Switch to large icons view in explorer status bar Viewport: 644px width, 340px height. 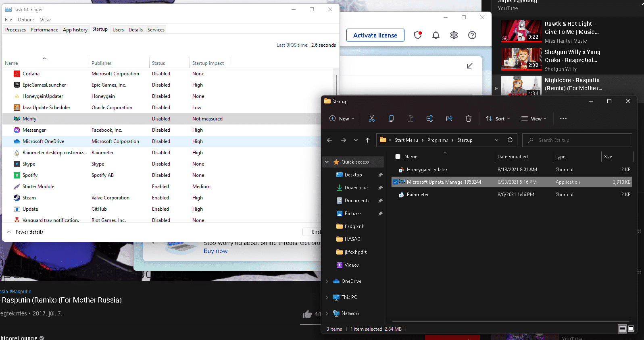click(x=631, y=329)
